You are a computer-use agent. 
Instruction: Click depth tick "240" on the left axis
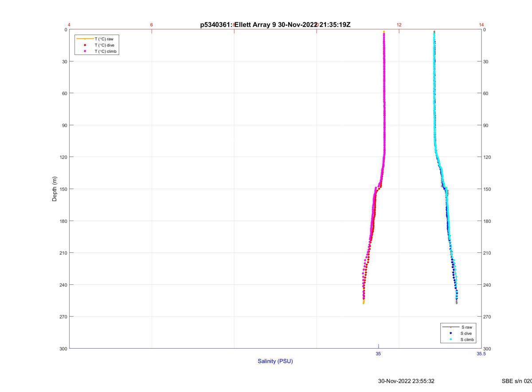click(63, 285)
